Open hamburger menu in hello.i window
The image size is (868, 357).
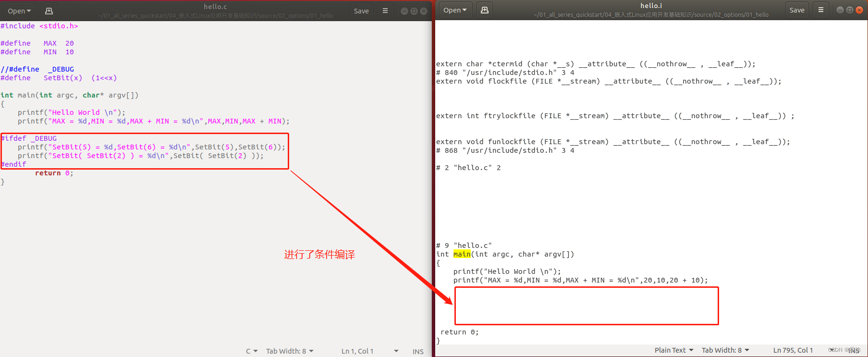point(820,10)
